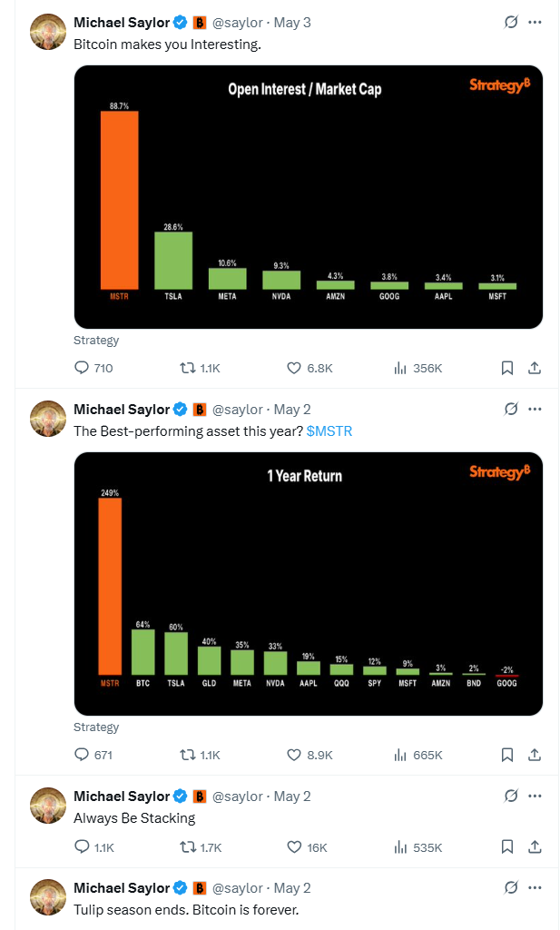
Task: Bookmark the 'Always Be Stacking' tweet
Action: 507,847
